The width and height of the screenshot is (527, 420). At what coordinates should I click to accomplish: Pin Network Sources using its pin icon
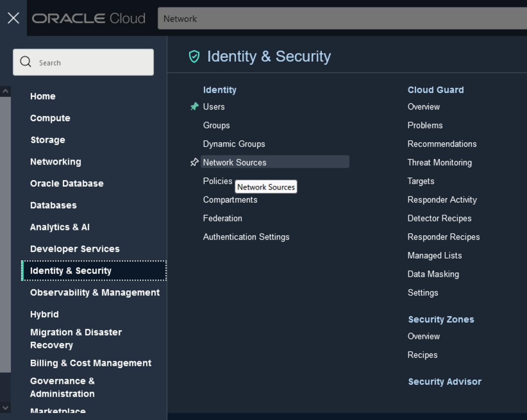pyautogui.click(x=195, y=162)
